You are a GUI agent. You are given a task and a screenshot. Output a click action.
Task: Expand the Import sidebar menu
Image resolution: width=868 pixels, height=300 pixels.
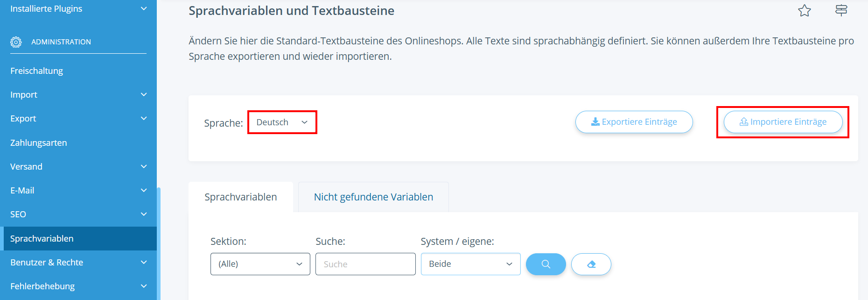pyautogui.click(x=144, y=95)
